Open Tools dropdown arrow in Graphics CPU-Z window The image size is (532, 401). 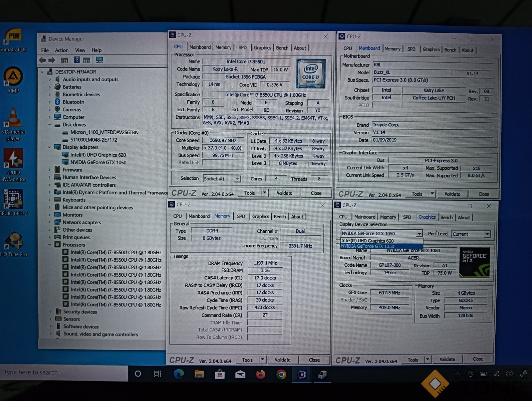click(x=427, y=360)
